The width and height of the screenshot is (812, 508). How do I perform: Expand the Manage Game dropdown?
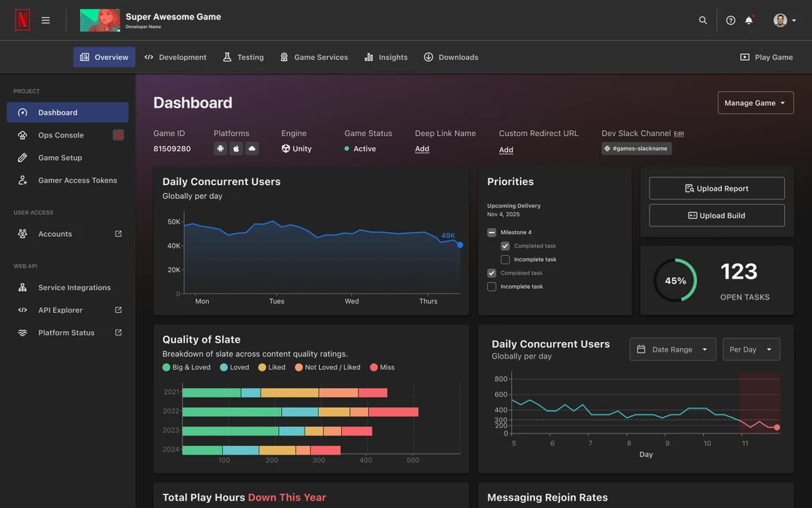pos(755,102)
